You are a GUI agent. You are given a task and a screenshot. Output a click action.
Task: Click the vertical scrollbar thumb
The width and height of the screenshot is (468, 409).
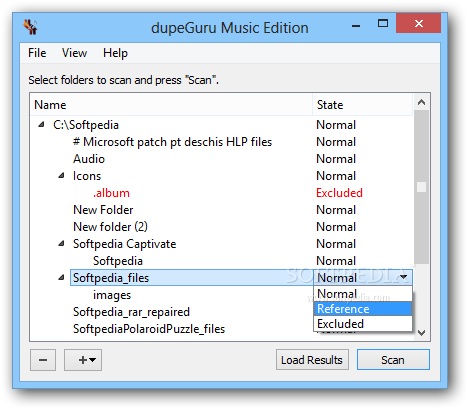(421, 187)
